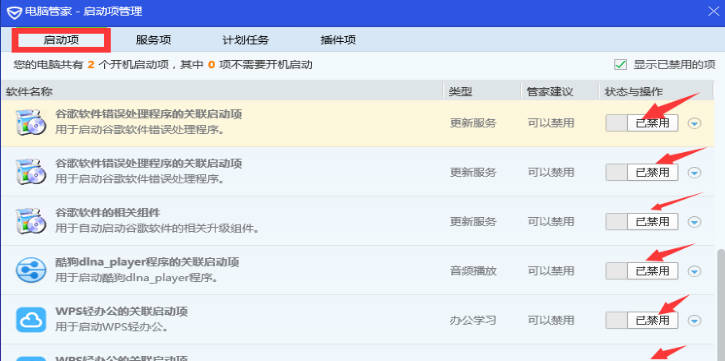This screenshot has height=361, width=725.
Task: Click 可以禁用 in 谷歌软件的相关组件 row
Action: (x=551, y=222)
